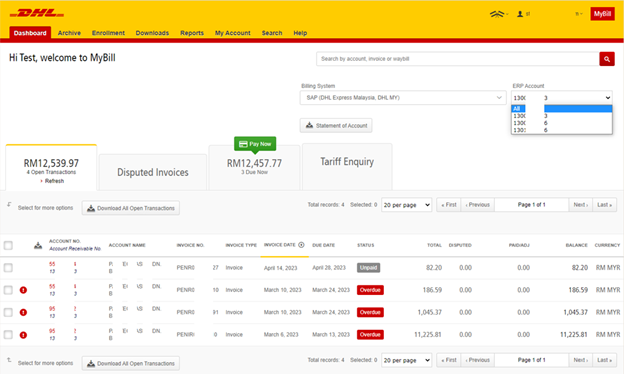Expand the Billing System dropdown

click(402, 97)
